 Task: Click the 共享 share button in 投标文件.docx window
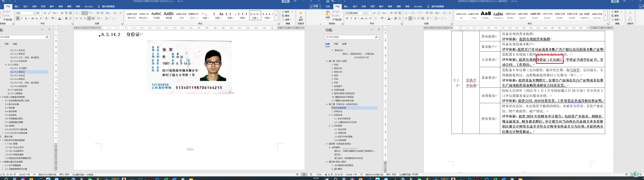pyautogui.click(x=315, y=7)
